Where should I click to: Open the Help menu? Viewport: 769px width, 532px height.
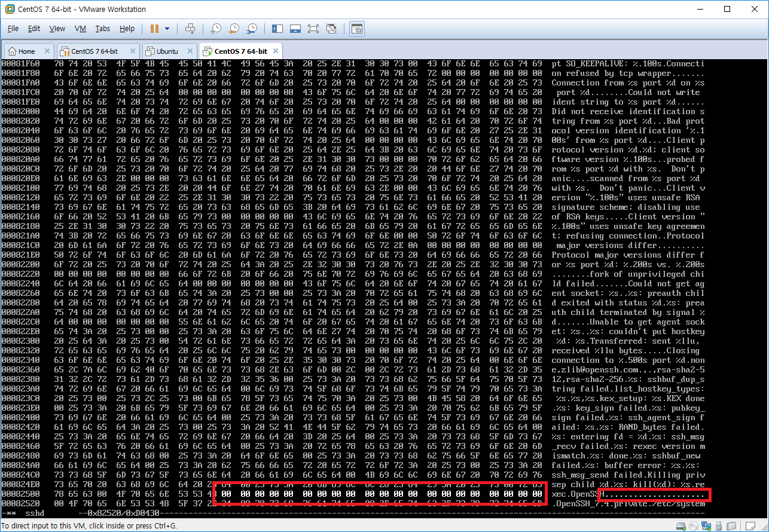click(127, 29)
